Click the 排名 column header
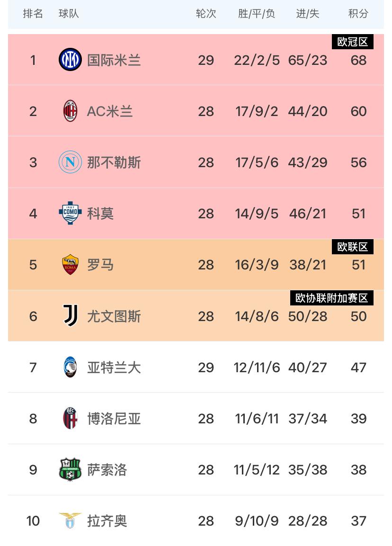Image resolution: width=392 pixels, height=546 pixels. [x=33, y=14]
